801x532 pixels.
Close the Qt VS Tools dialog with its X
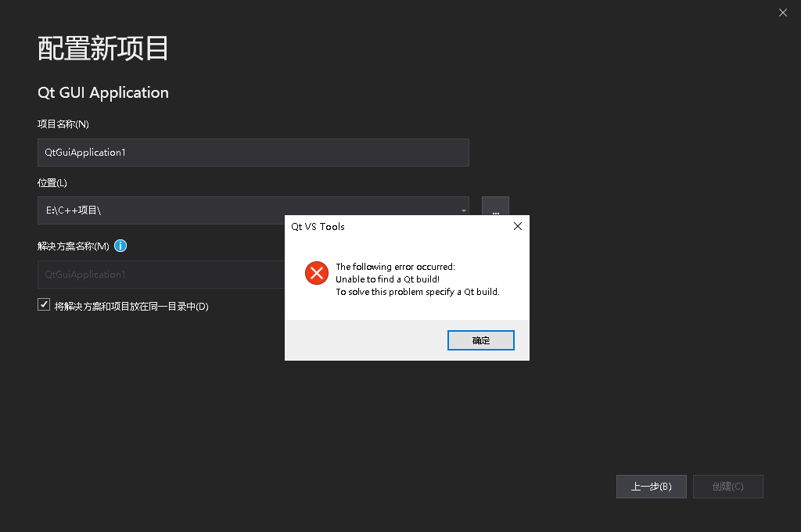coord(517,226)
